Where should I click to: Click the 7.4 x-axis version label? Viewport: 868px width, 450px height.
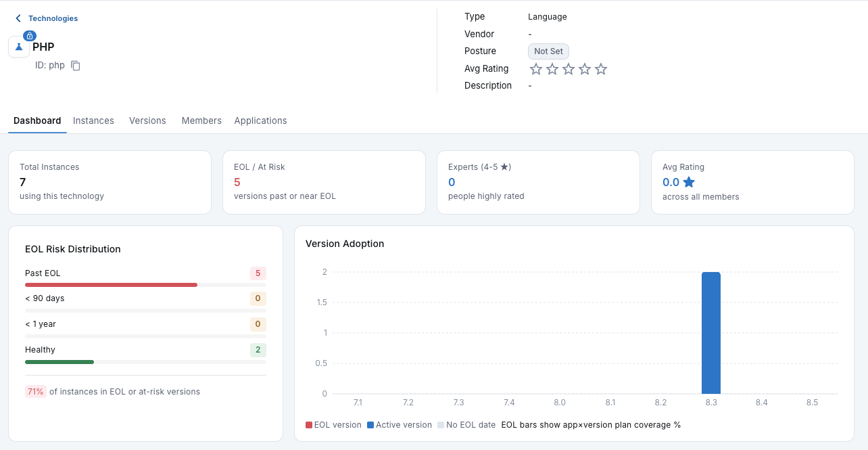click(x=509, y=403)
